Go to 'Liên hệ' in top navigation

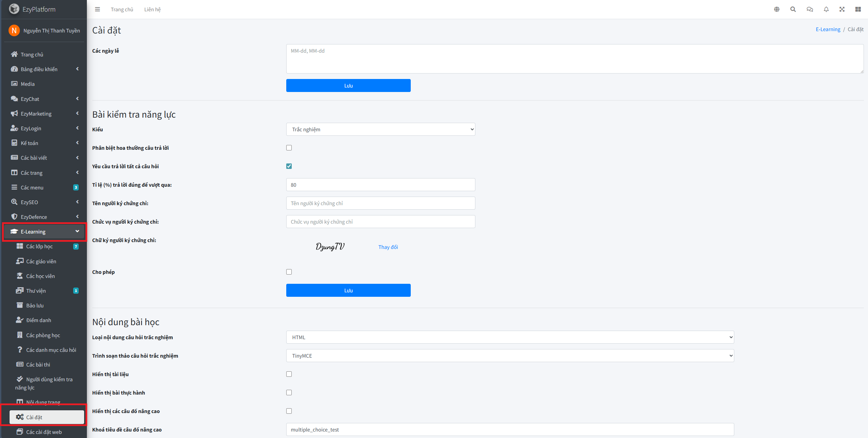[152, 9]
